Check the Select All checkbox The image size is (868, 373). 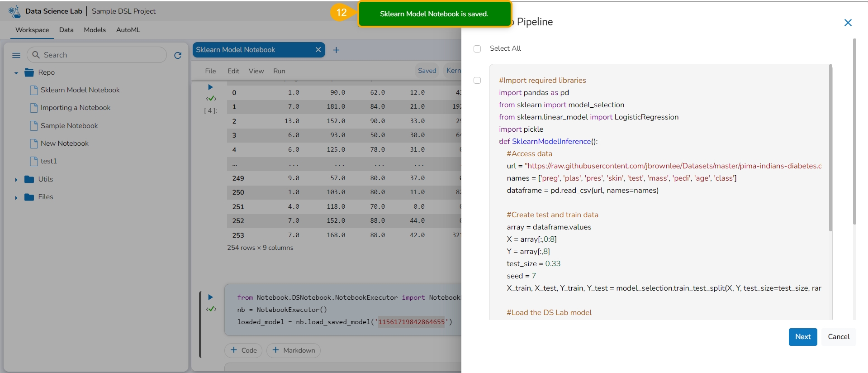477,49
